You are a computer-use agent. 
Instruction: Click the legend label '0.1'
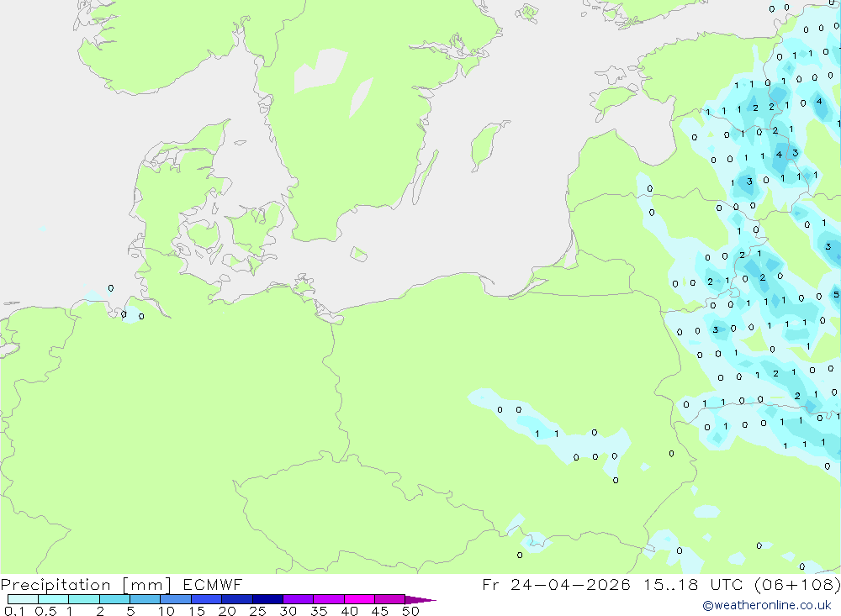14,611
